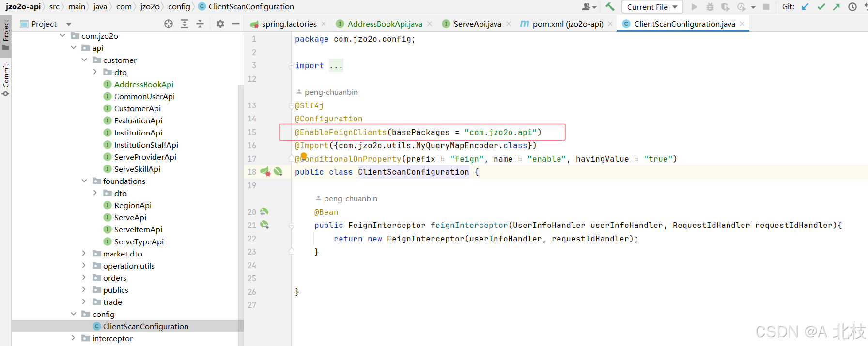Open the Project view type dropdown

tap(69, 24)
